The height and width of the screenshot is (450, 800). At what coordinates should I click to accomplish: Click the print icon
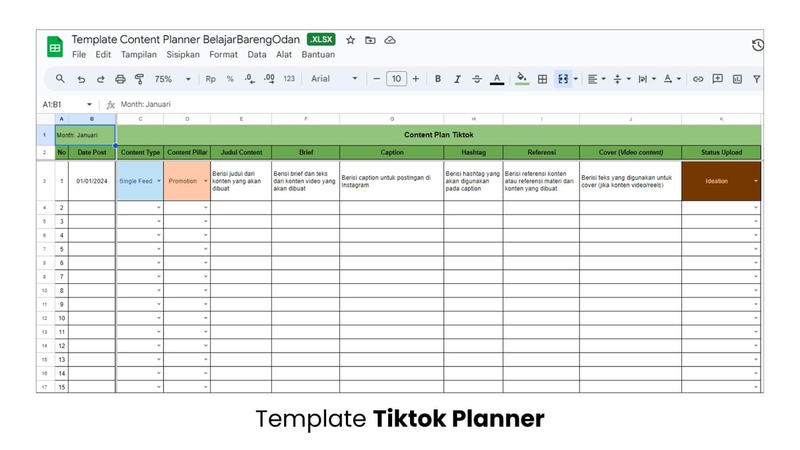[120, 79]
